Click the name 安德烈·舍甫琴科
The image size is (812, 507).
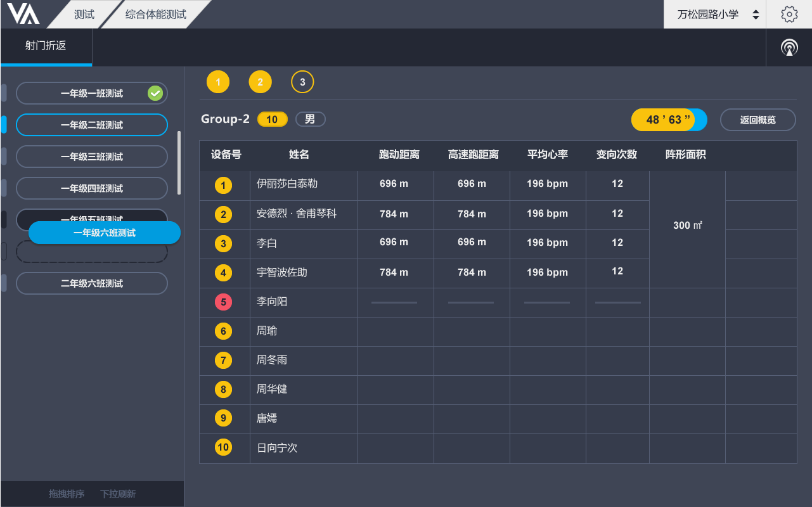point(297,214)
